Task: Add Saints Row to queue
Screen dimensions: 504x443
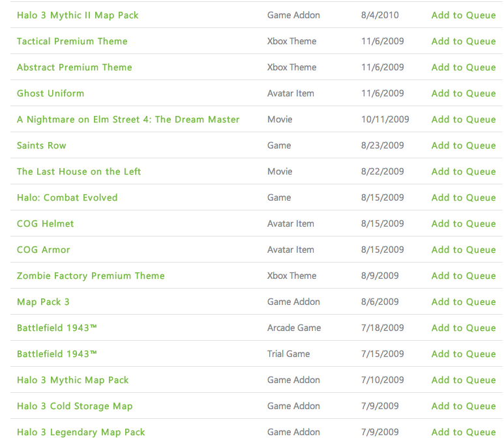Action: 464,145
